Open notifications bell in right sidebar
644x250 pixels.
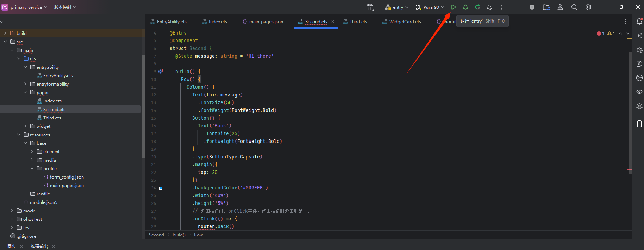(639, 21)
